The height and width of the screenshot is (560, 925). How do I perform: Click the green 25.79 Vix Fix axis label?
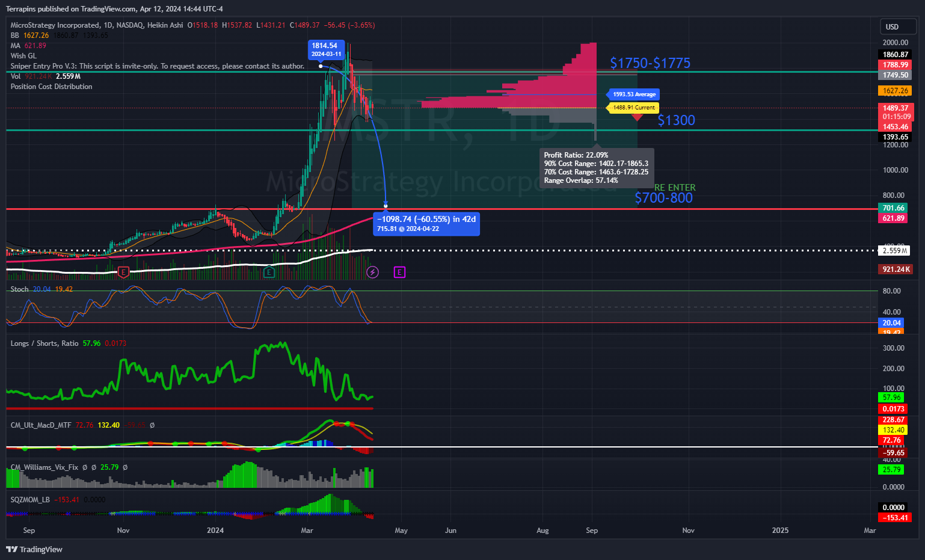891,470
